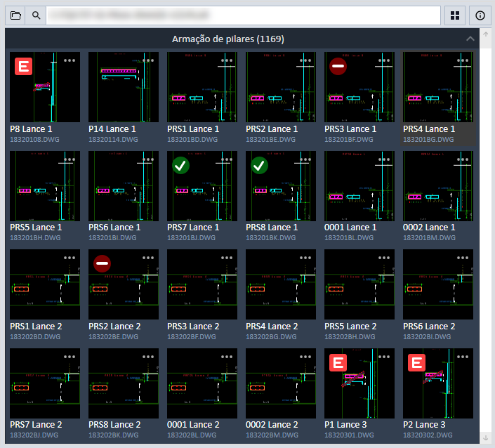Click the file path input field

[x=243, y=15]
